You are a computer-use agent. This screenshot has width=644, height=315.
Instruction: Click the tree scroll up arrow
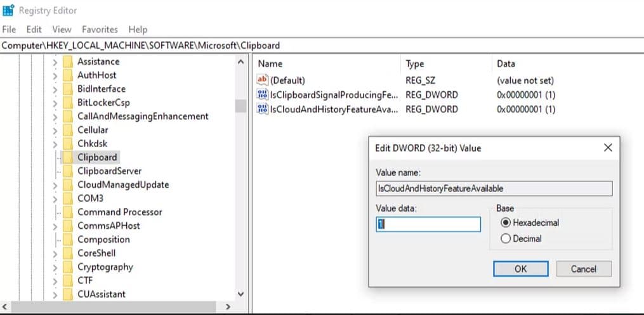point(240,62)
